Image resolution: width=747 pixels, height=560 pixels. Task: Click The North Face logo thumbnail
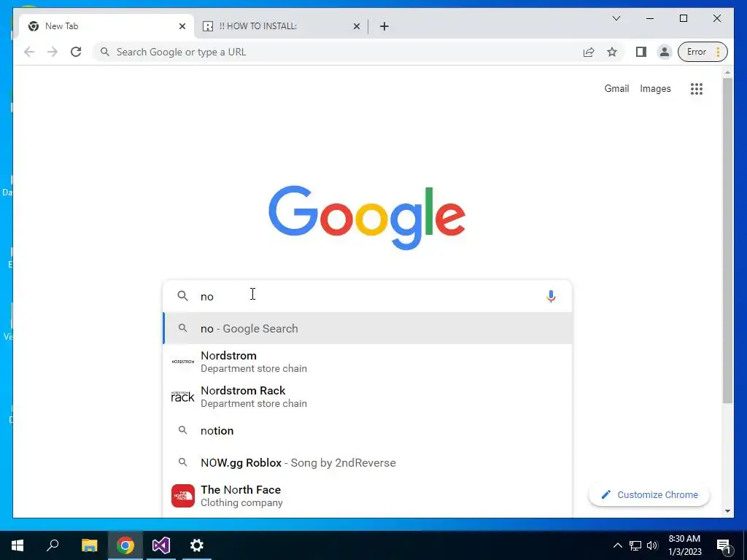183,496
